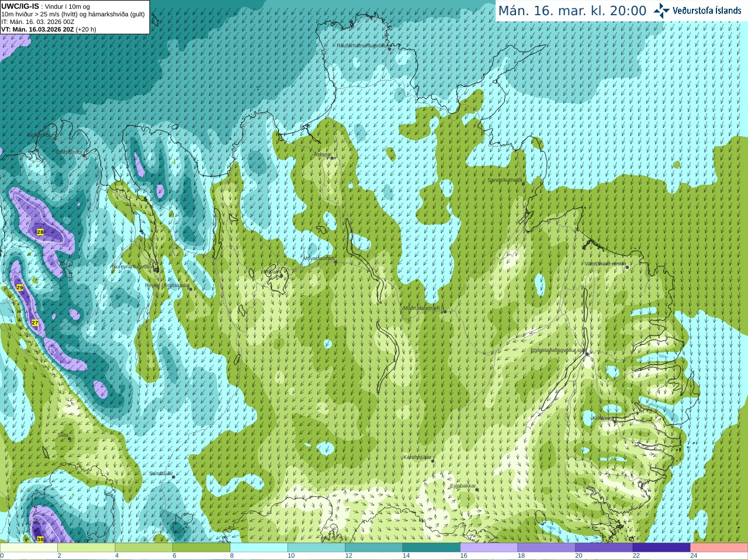Click the Möðrudalsöræfi II label
Viewport: 748px width, 560px height.
[x=423, y=308]
